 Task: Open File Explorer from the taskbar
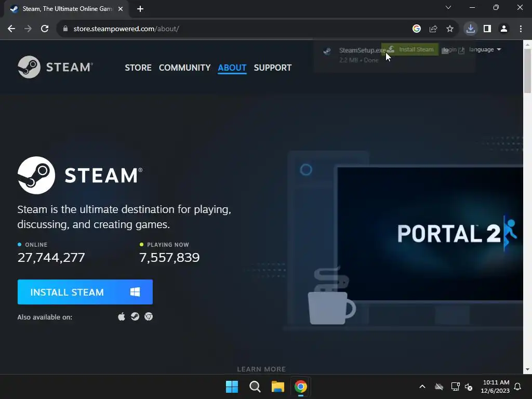(278, 387)
